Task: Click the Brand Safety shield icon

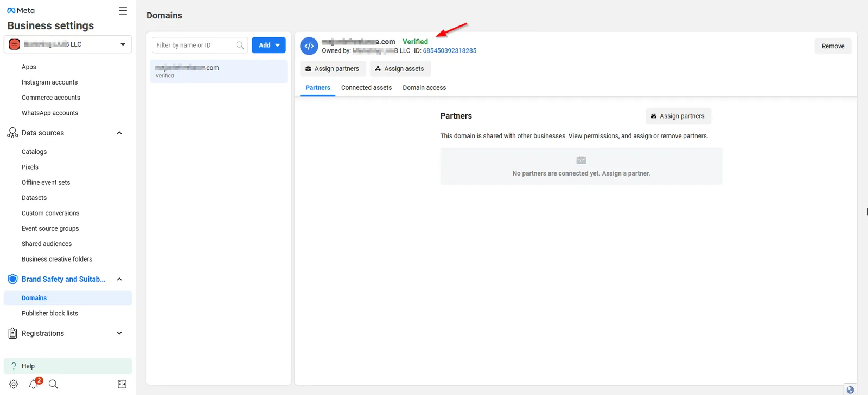Action: (x=12, y=279)
